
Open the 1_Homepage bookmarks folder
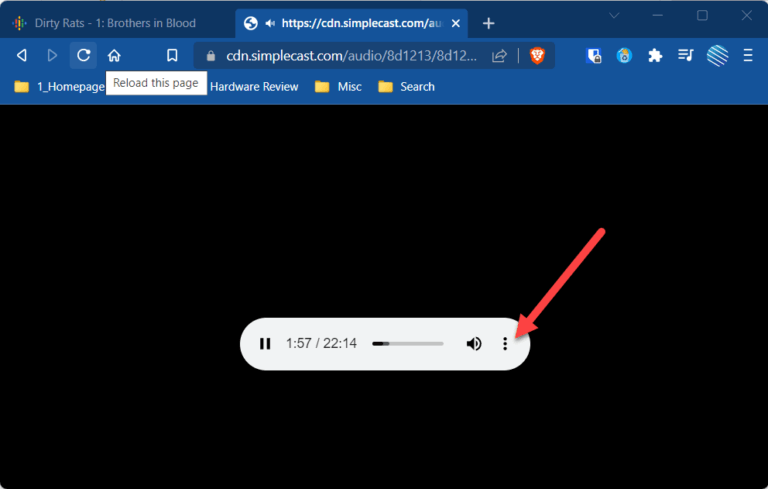[59, 87]
